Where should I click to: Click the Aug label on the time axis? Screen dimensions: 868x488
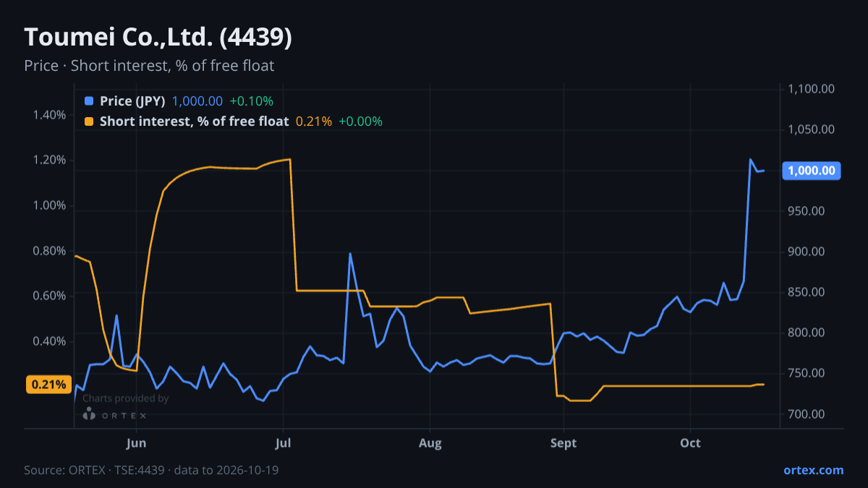point(430,443)
